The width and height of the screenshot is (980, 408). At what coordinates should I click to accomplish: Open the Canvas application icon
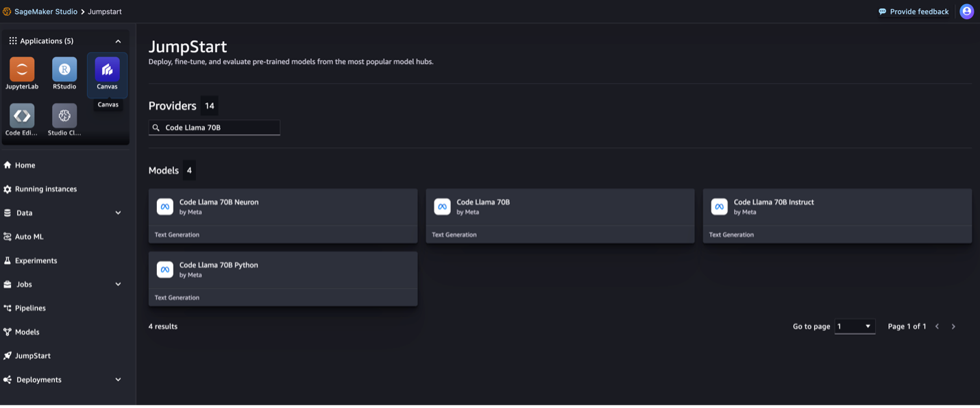point(107,69)
